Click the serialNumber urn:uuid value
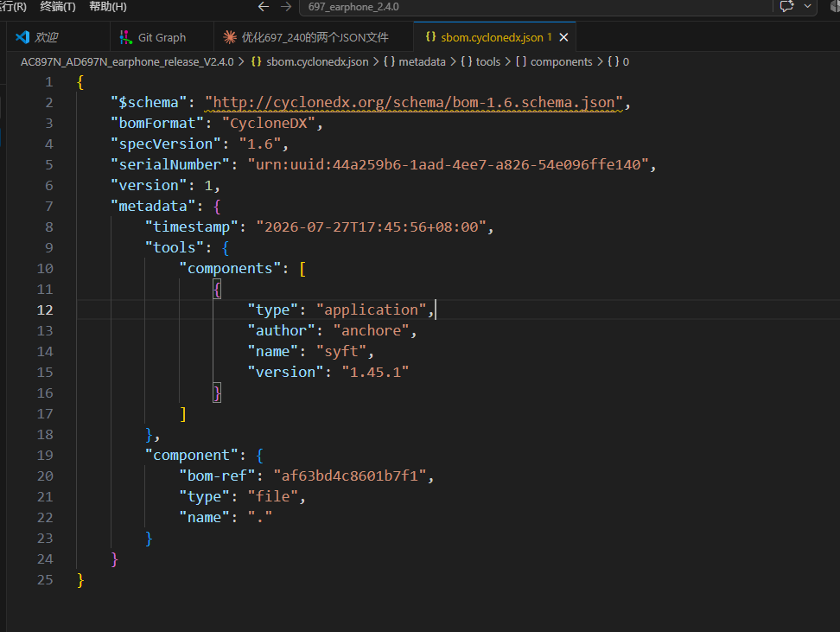This screenshot has height=632, width=840. coord(448,164)
